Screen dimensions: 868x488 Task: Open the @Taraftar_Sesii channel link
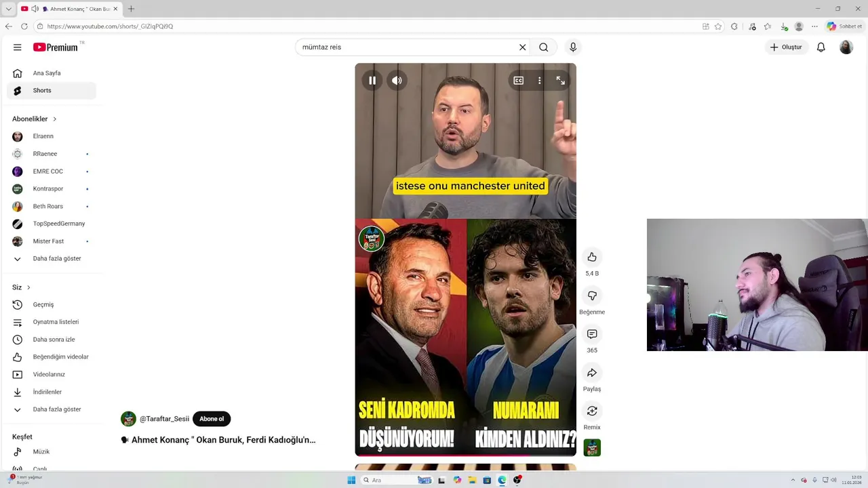tap(164, 419)
